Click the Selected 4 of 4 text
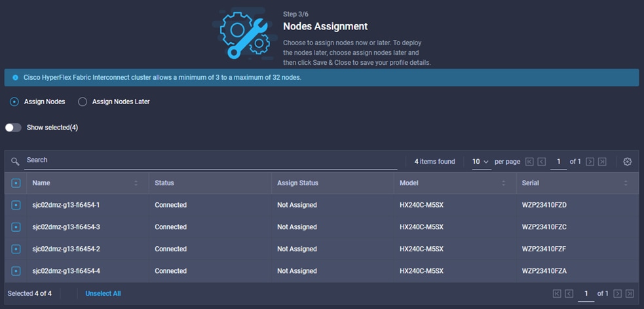The image size is (644, 309). coord(29,293)
